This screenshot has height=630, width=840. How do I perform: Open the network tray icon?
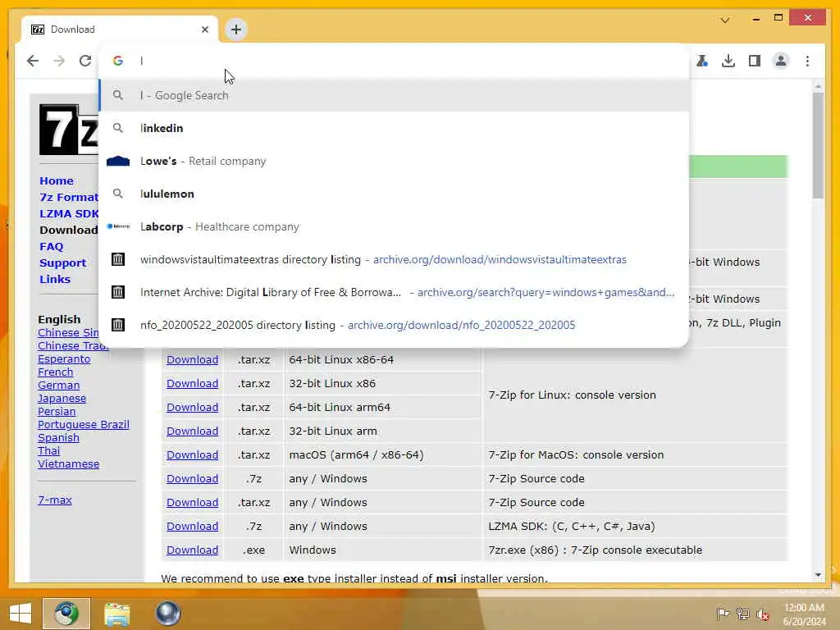pos(742,614)
